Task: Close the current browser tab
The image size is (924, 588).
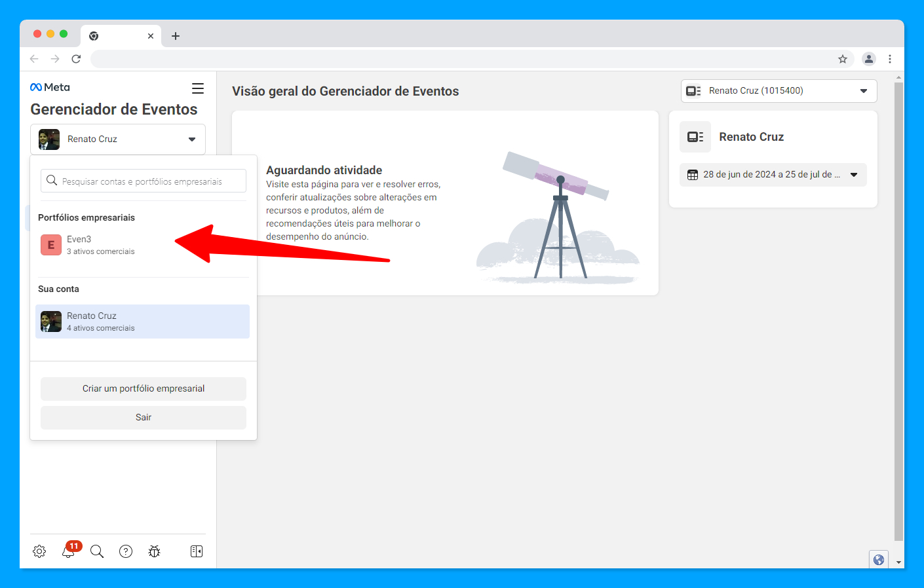Action: point(151,36)
